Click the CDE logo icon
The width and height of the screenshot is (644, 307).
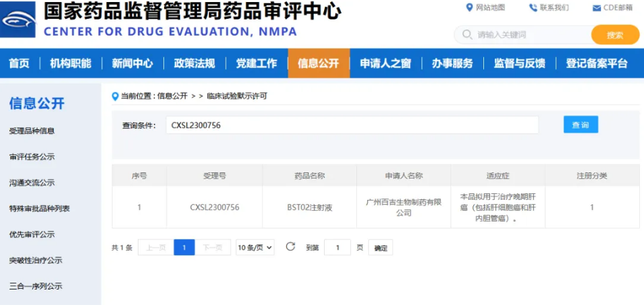pyautogui.click(x=17, y=20)
